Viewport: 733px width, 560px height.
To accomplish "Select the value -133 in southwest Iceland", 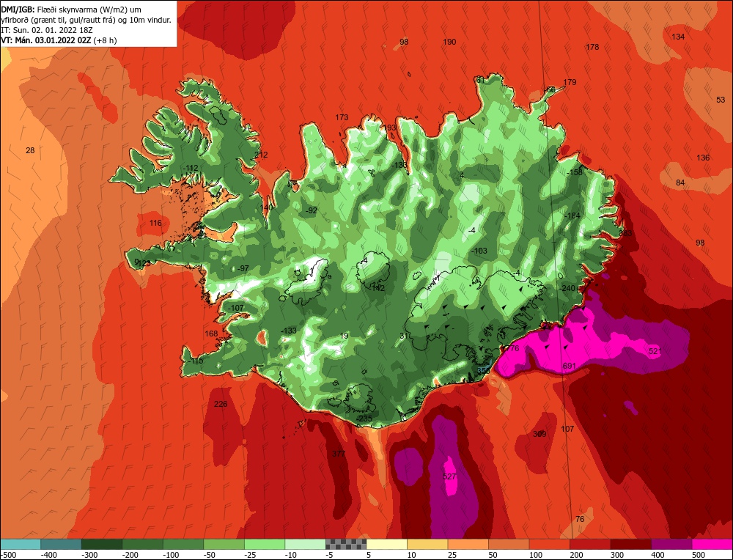I will tap(288, 331).
